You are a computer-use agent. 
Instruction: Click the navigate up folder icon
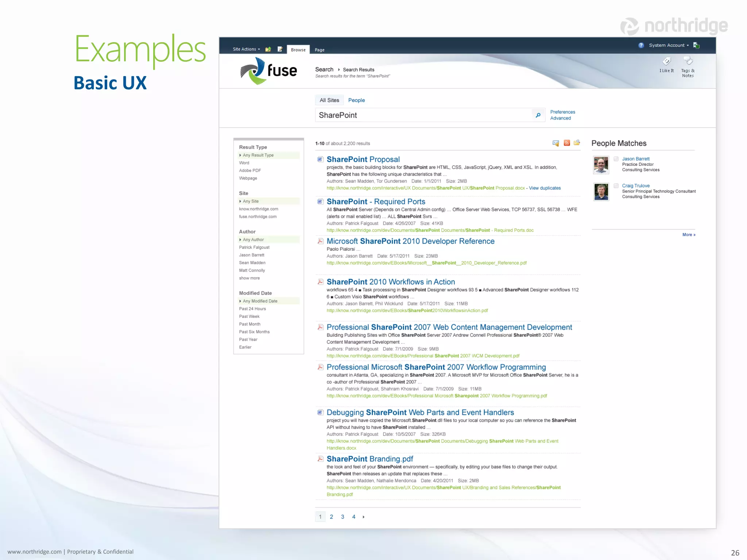pos(268,49)
